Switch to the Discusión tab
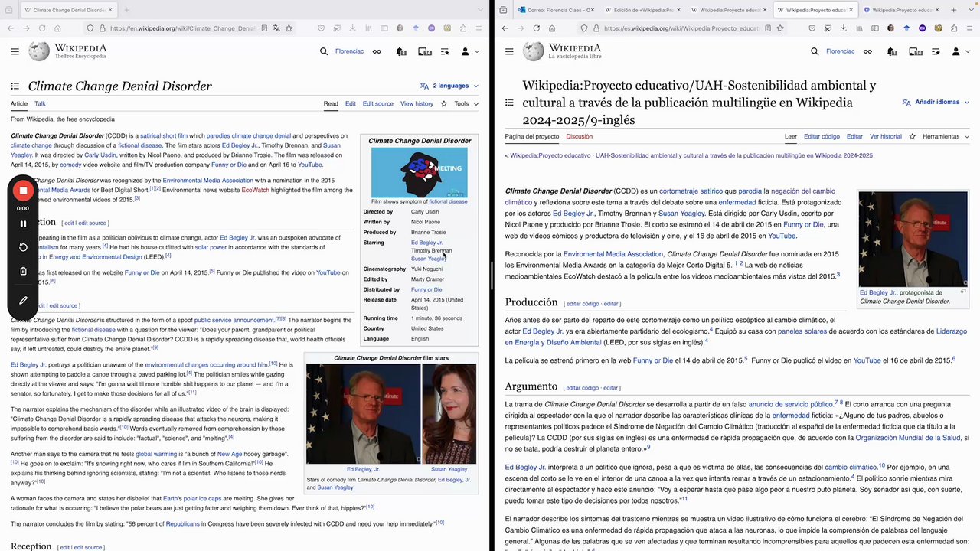The height and width of the screenshot is (551, 980). coord(579,136)
